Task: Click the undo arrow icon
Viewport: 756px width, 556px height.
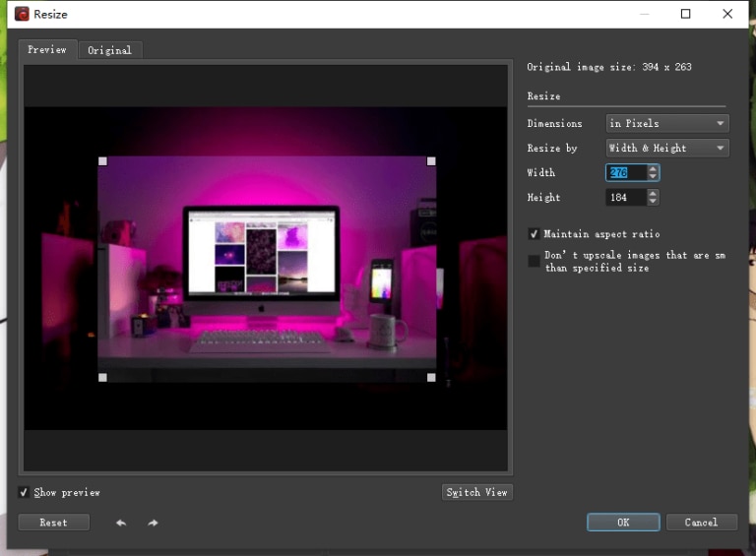Action: point(121,523)
